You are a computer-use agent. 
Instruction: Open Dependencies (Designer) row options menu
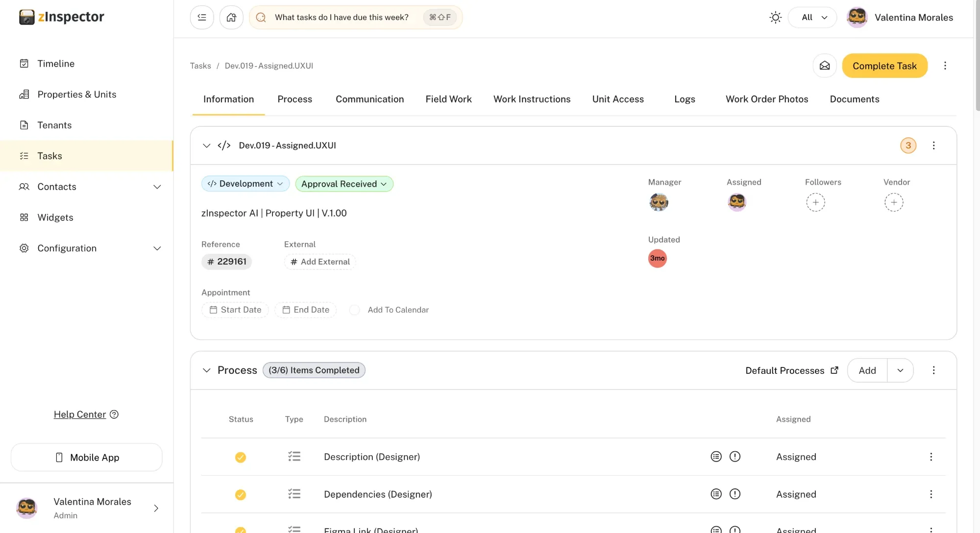[x=931, y=494]
